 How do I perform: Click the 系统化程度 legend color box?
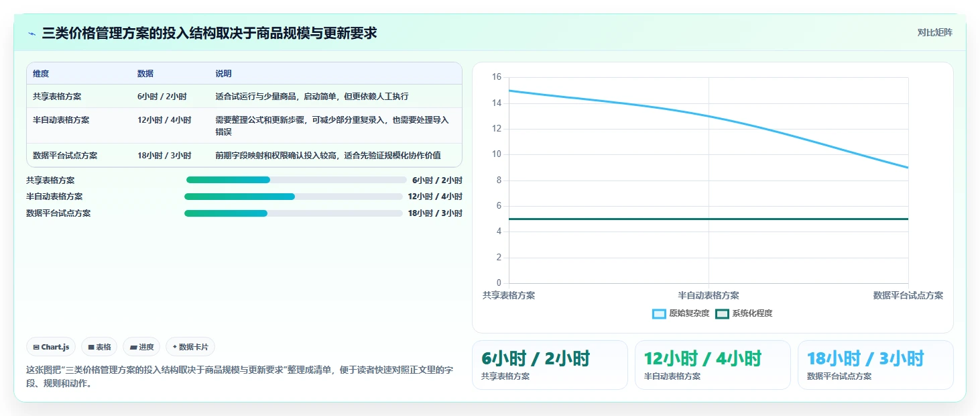723,313
